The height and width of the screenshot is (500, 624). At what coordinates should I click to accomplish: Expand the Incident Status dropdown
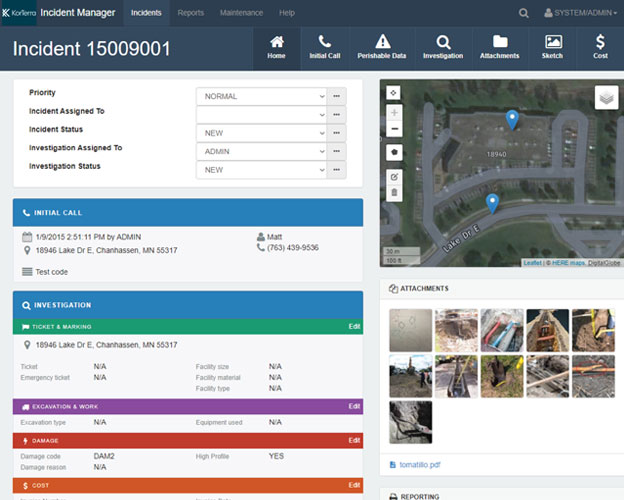click(261, 133)
